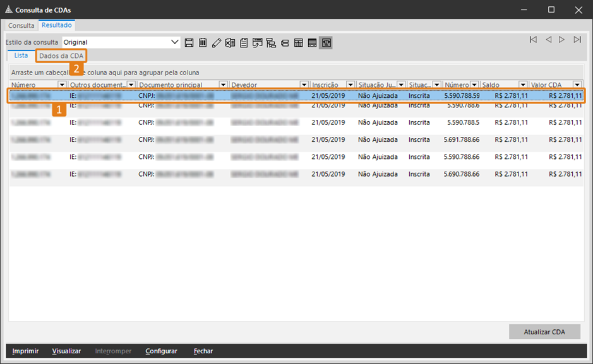The image size is (593, 364).
Task: Go to first record with navigation arrow
Action: coord(533,40)
